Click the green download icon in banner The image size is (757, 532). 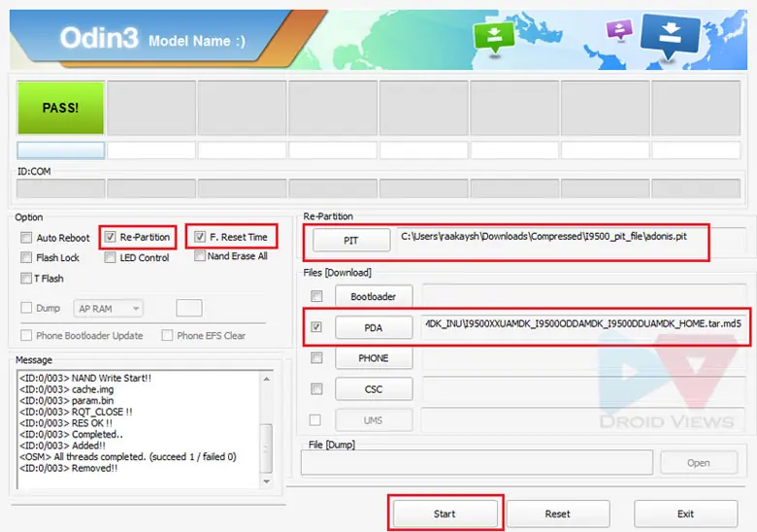click(x=494, y=38)
